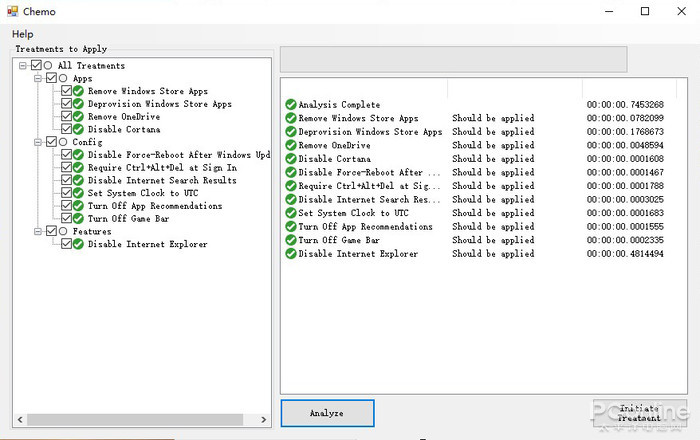Click green check icon for Disable Cortana result
700x440 pixels.
point(291,159)
